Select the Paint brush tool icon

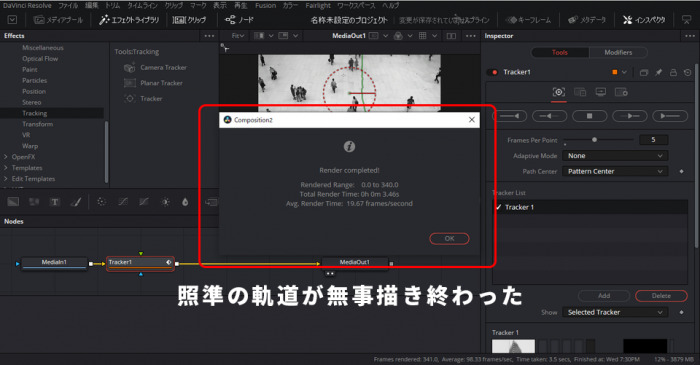point(76,202)
